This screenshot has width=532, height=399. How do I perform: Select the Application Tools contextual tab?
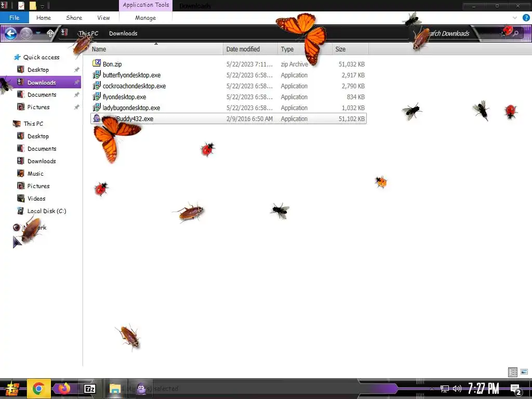point(146,5)
